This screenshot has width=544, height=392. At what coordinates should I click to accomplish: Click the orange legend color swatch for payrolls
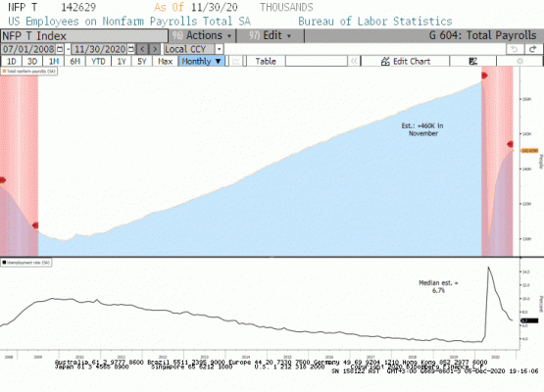pos(4,72)
